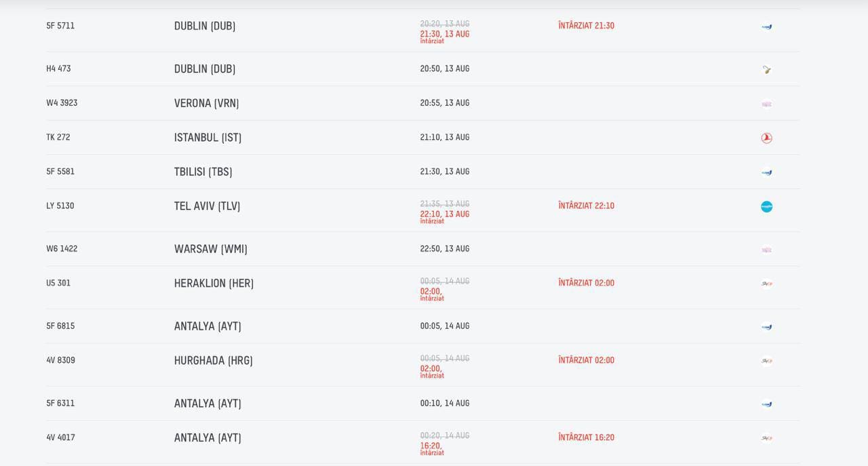Click flight number H4 473
Image resolution: width=868 pixels, height=466 pixels.
58,69
